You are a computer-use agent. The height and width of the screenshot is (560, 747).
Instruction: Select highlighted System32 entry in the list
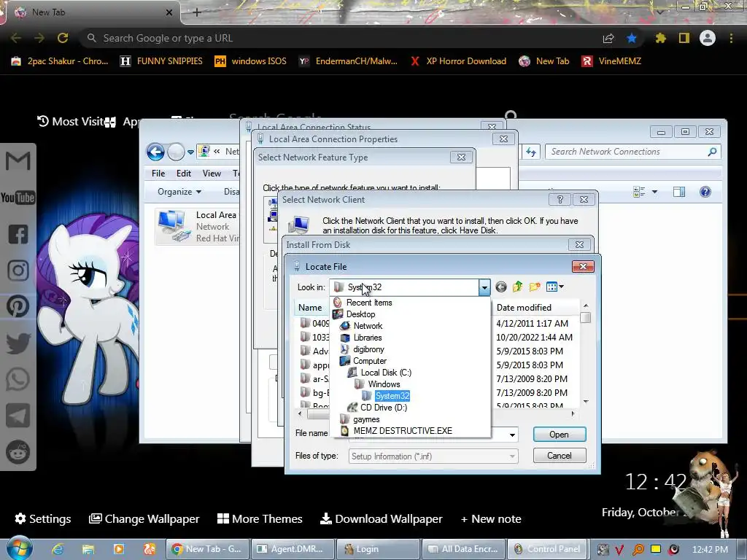point(385,396)
